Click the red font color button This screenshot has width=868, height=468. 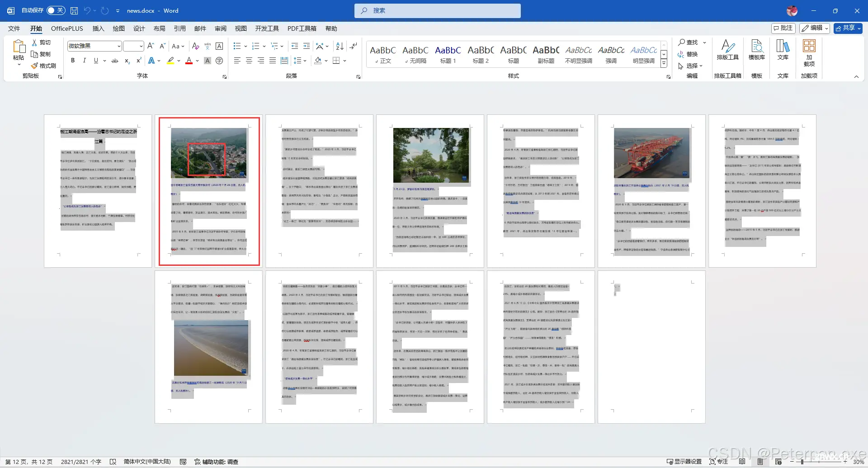point(189,61)
